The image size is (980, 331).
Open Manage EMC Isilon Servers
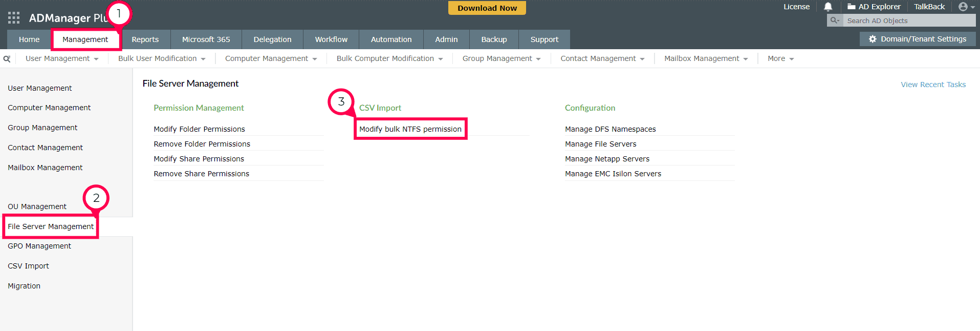pyautogui.click(x=613, y=174)
